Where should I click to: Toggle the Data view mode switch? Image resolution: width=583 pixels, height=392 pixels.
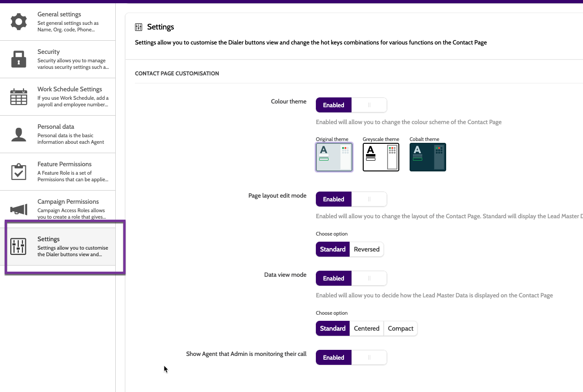tap(351, 278)
